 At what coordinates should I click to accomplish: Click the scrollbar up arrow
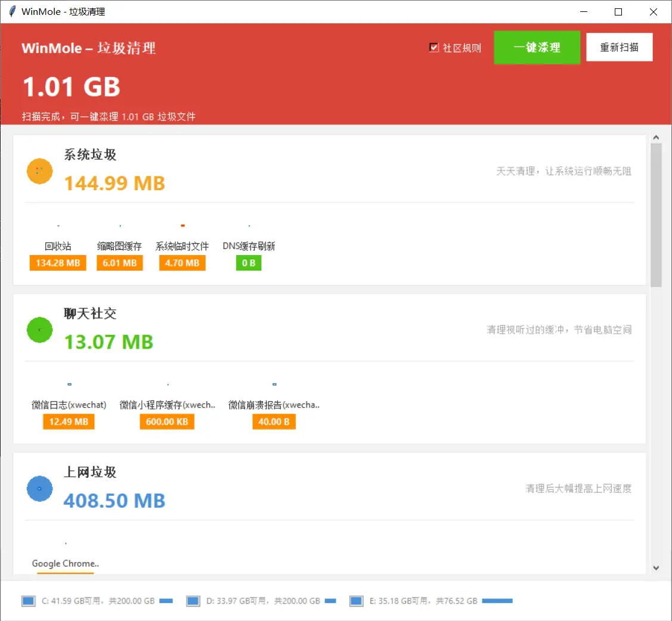656,138
